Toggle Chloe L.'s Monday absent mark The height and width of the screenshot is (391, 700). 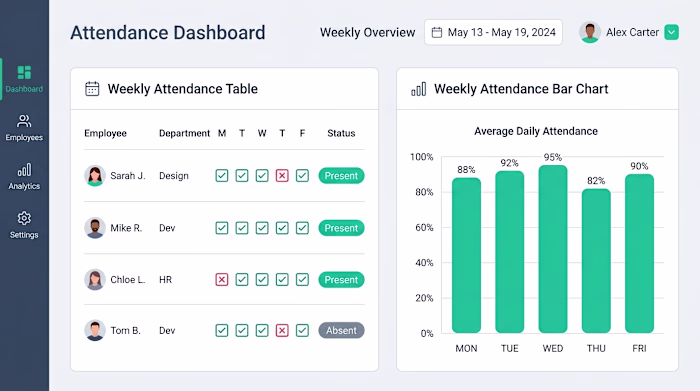pyautogui.click(x=222, y=279)
